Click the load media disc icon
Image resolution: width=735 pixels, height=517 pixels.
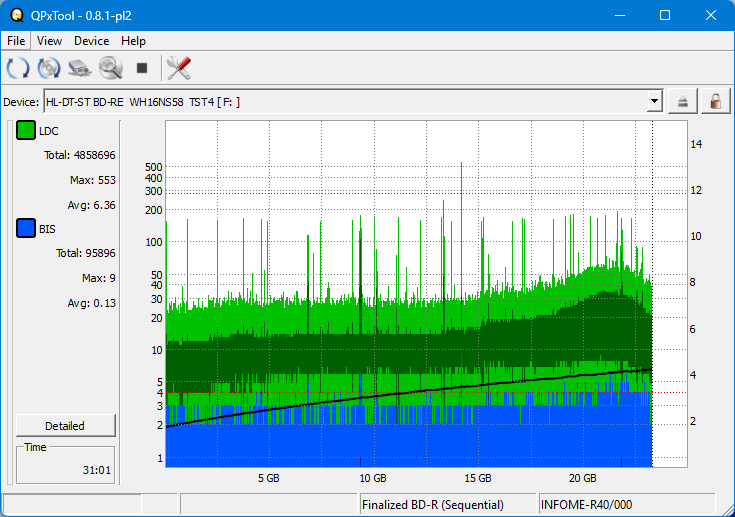49,68
